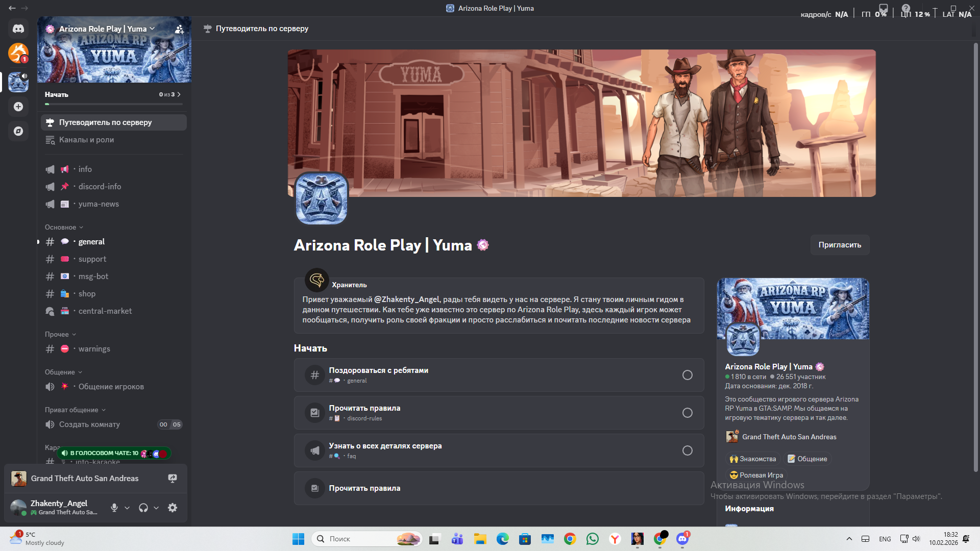Open user settings gear icon
The image size is (980, 551).
[x=173, y=508]
